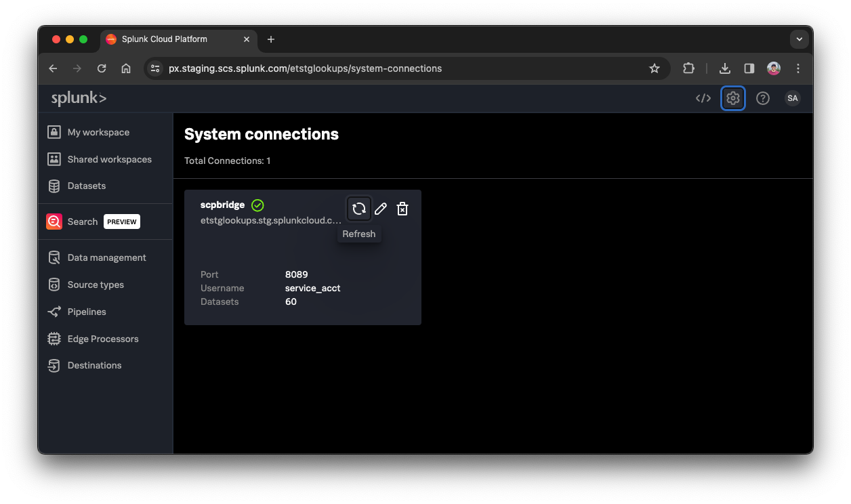Click the Port label in connection card
This screenshot has height=504, width=851.
point(209,274)
